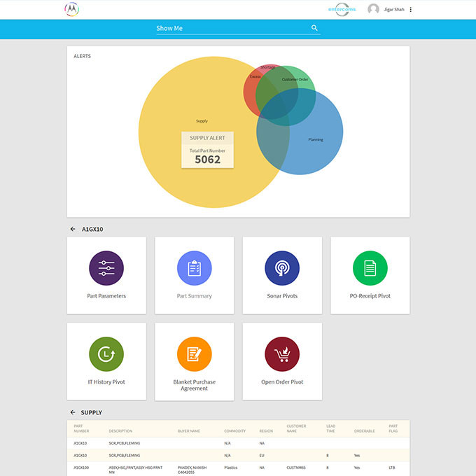Click the Sonar Pivots label

click(x=282, y=296)
